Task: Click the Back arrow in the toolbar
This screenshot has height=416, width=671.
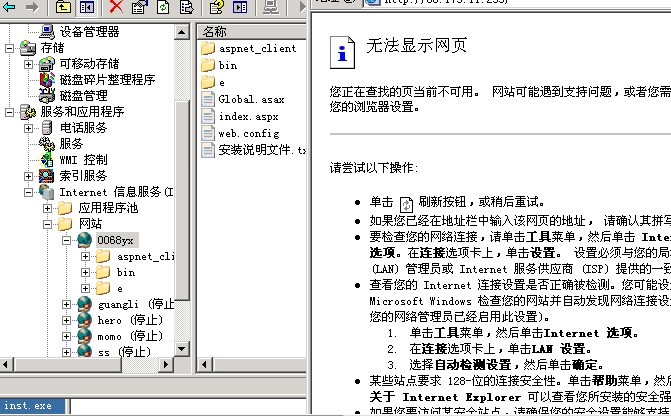Action: point(10,7)
